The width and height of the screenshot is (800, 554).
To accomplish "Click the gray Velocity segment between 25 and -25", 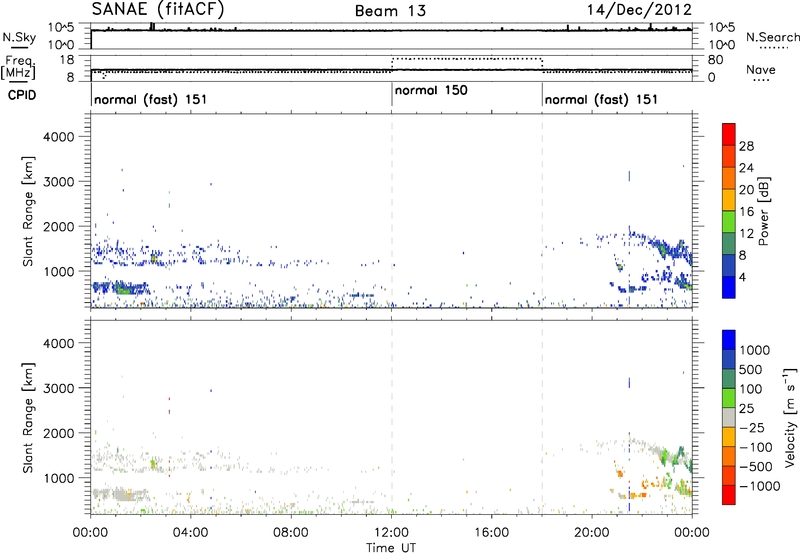I will coord(729,417).
